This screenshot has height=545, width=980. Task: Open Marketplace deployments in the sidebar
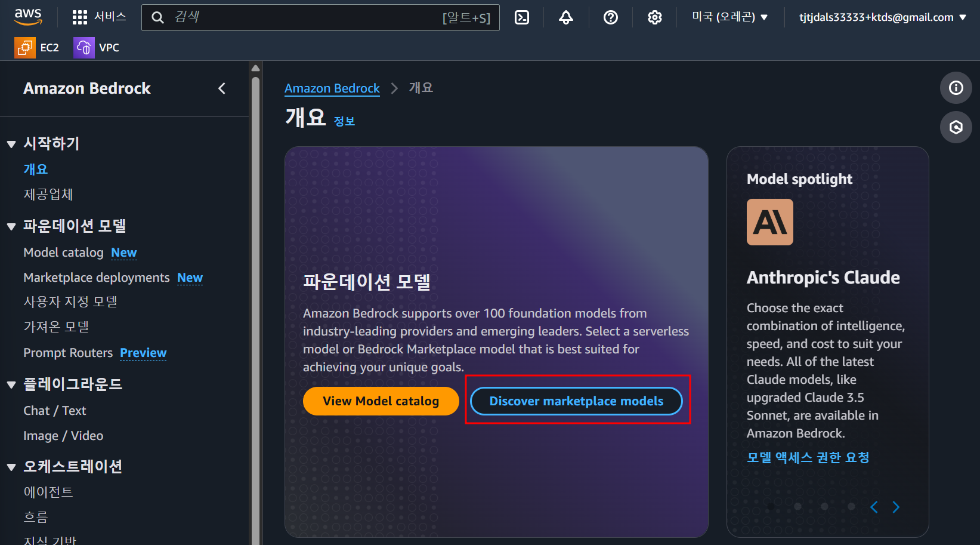point(97,278)
